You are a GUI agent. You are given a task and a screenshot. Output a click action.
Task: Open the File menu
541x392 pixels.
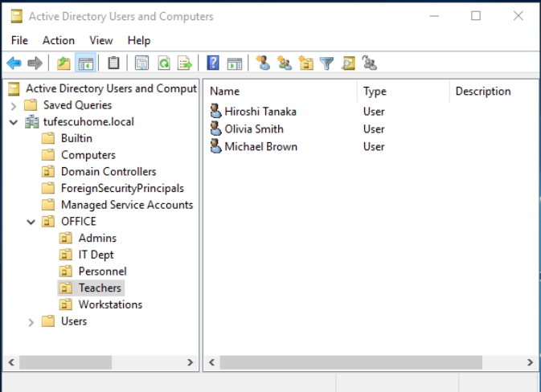coord(19,40)
